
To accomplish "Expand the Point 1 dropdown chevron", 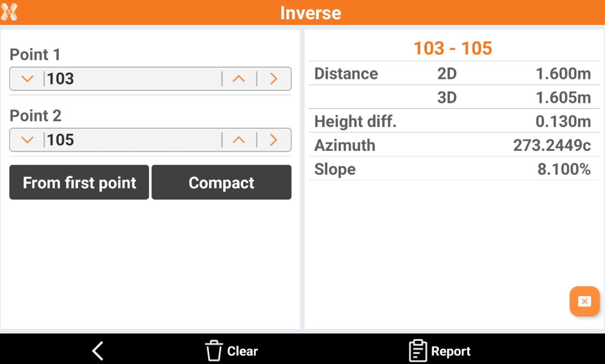I will 27,79.
